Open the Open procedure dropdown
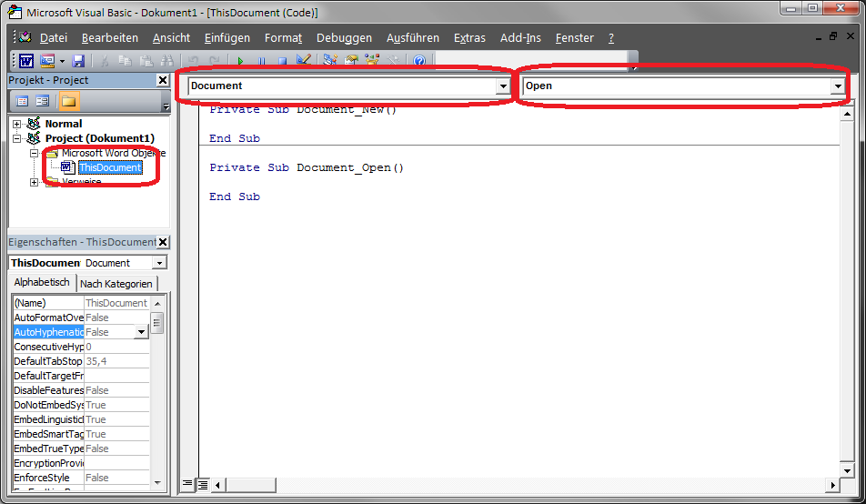Viewport: 866px width, 504px height. pos(838,86)
